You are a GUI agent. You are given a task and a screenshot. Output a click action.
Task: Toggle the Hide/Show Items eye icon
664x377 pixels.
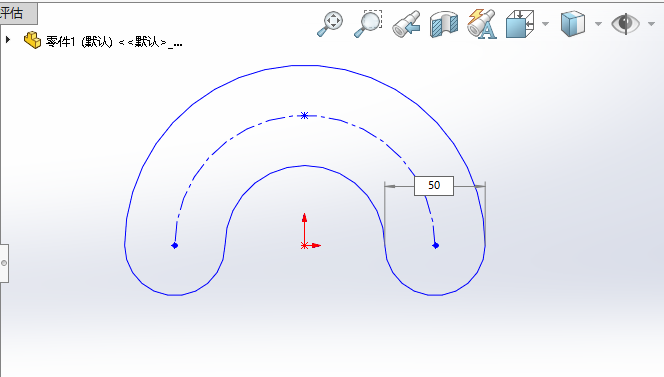(x=625, y=24)
